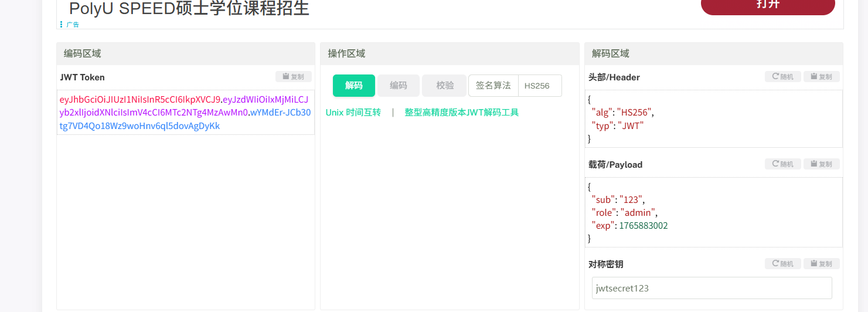
Task: Switch to 编码 mode
Action: pyautogui.click(x=398, y=86)
